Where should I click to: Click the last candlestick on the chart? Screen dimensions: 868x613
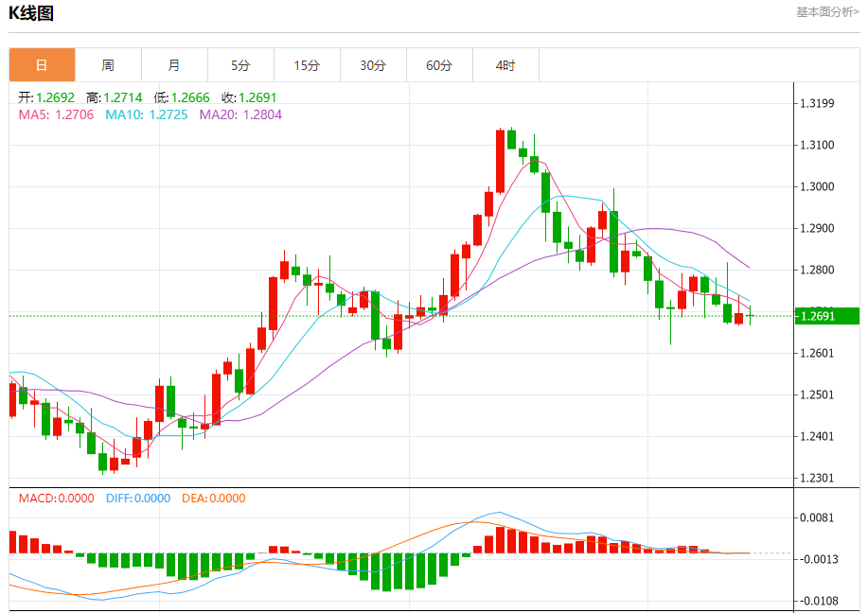(750, 315)
